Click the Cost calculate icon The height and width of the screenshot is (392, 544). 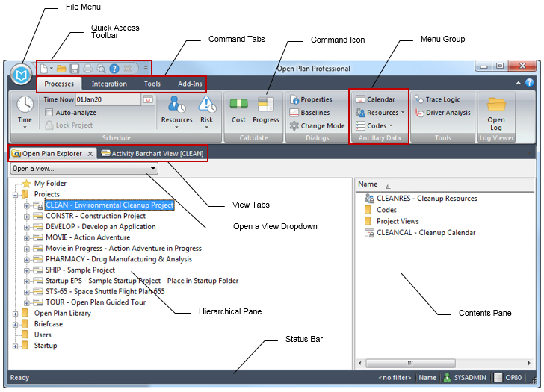pos(238,108)
